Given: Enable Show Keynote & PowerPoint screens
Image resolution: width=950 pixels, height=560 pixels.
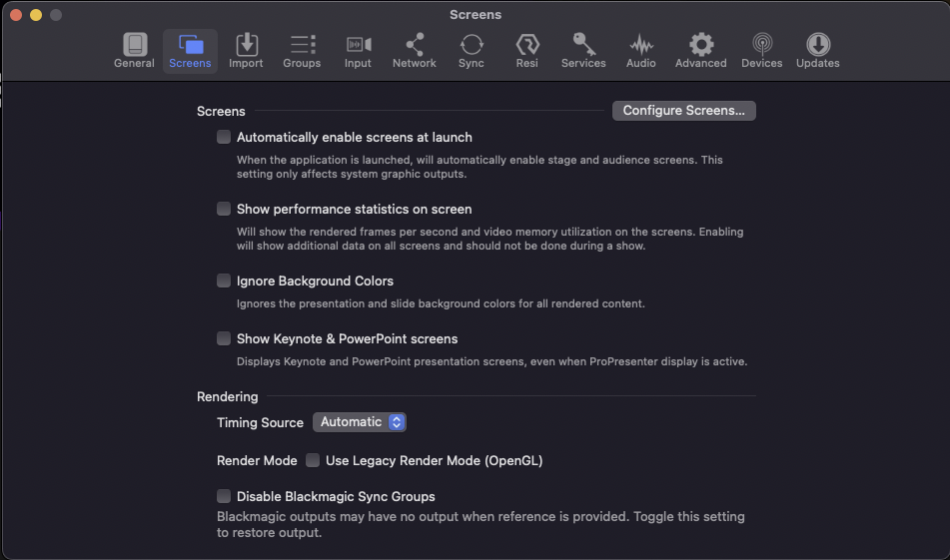Looking at the screenshot, I should 224,338.
